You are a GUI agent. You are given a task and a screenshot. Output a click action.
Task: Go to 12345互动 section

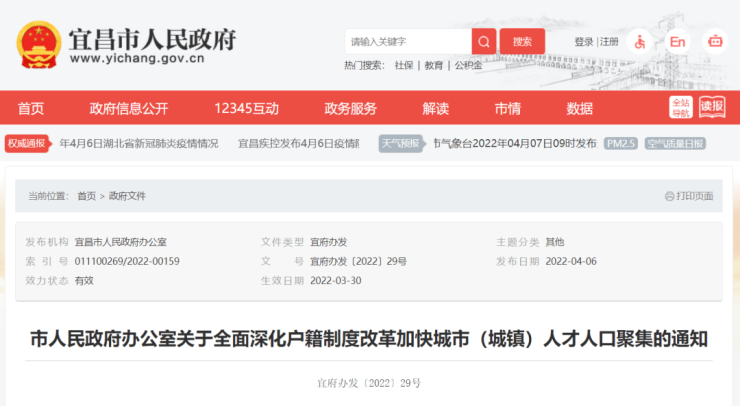pyautogui.click(x=246, y=108)
